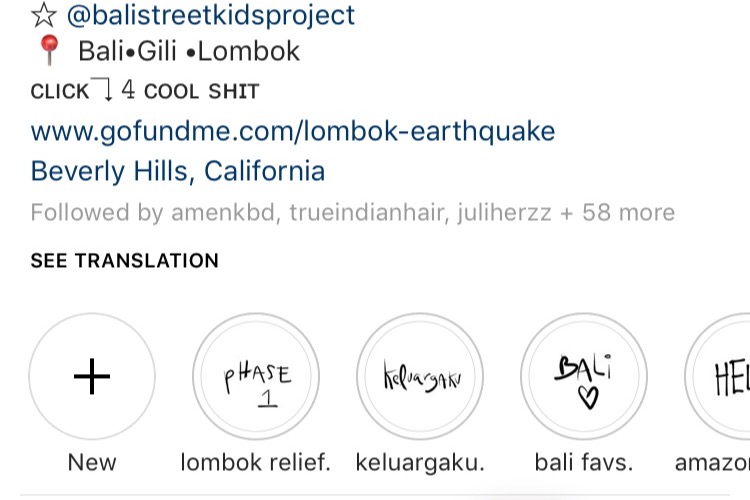The image size is (750, 500).
Task: Open the gofundme lombok-earthquake link
Action: [x=293, y=131]
